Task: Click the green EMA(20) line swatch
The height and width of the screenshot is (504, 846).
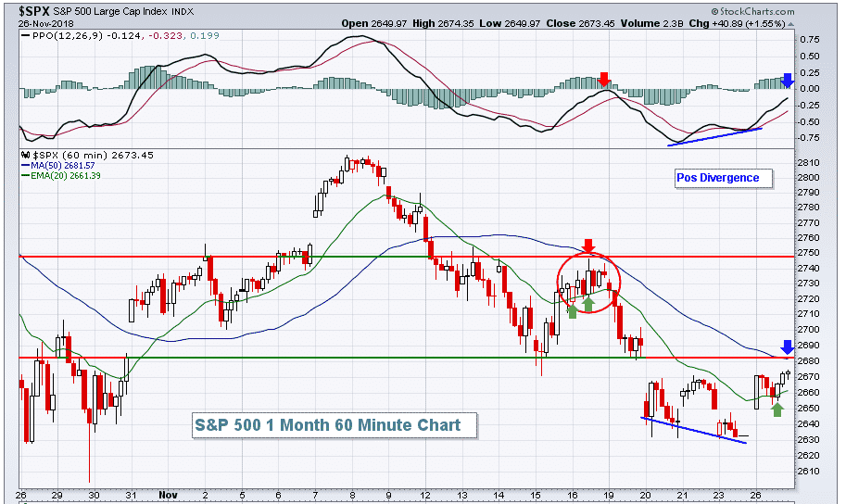Action: coord(25,175)
